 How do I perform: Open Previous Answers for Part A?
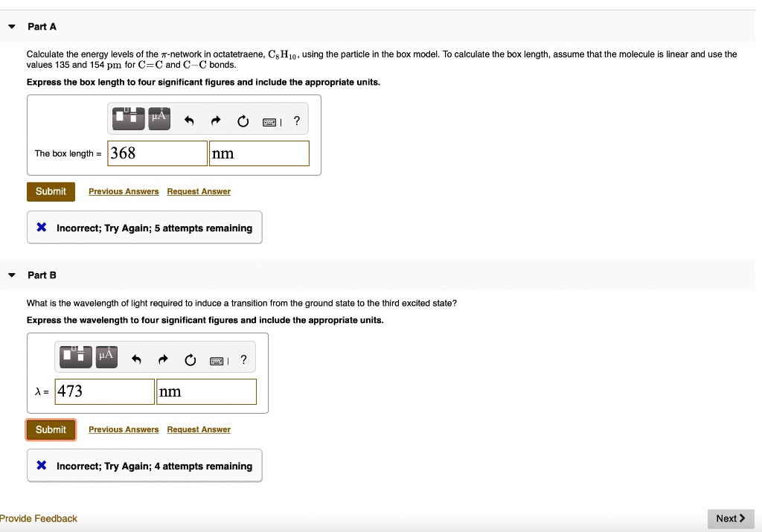pos(124,191)
